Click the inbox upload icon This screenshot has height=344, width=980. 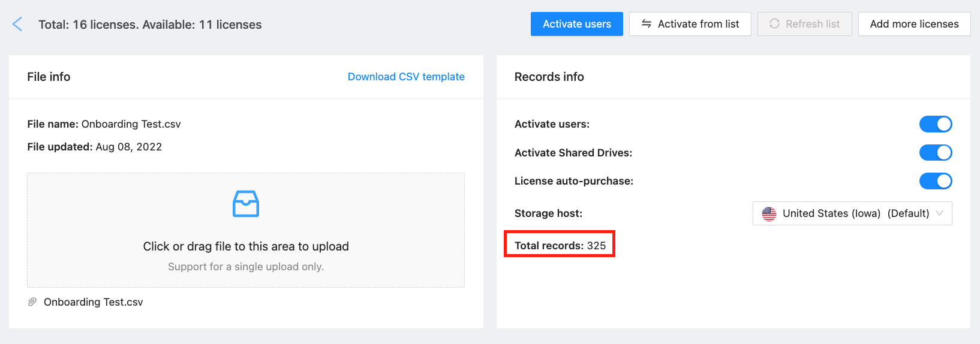coord(246,204)
